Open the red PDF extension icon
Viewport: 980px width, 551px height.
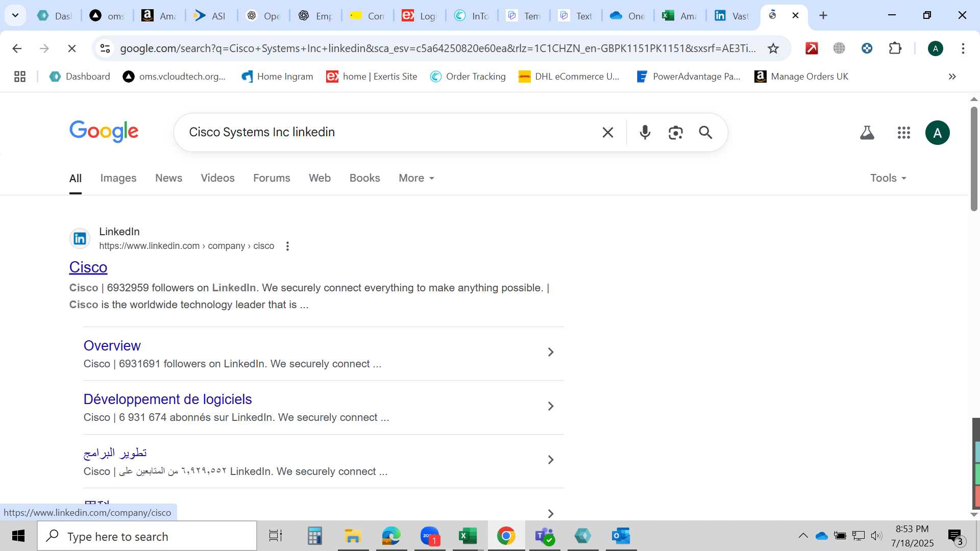point(812,48)
